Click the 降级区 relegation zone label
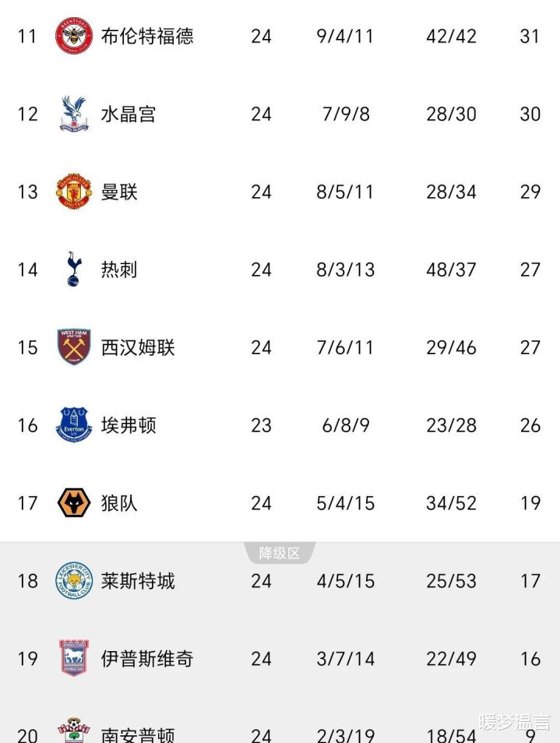This screenshot has height=743, width=560. point(280,554)
